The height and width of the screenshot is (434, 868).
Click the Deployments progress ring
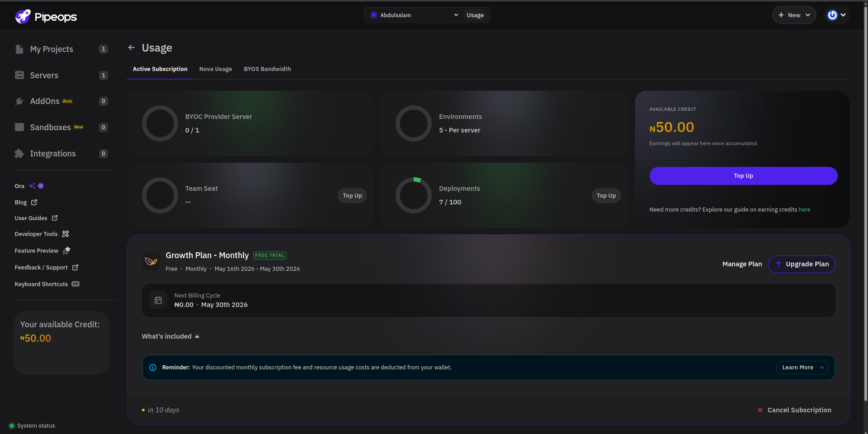pyautogui.click(x=414, y=195)
